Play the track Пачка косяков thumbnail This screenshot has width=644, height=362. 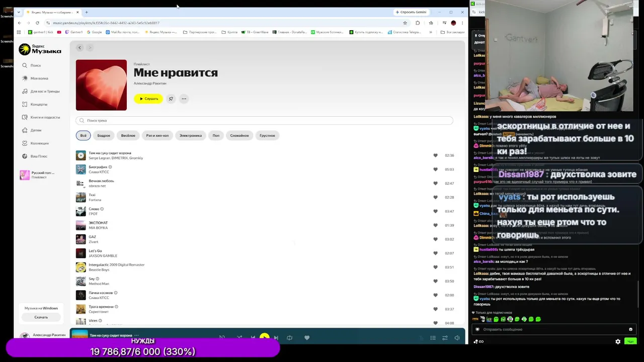tap(80, 295)
